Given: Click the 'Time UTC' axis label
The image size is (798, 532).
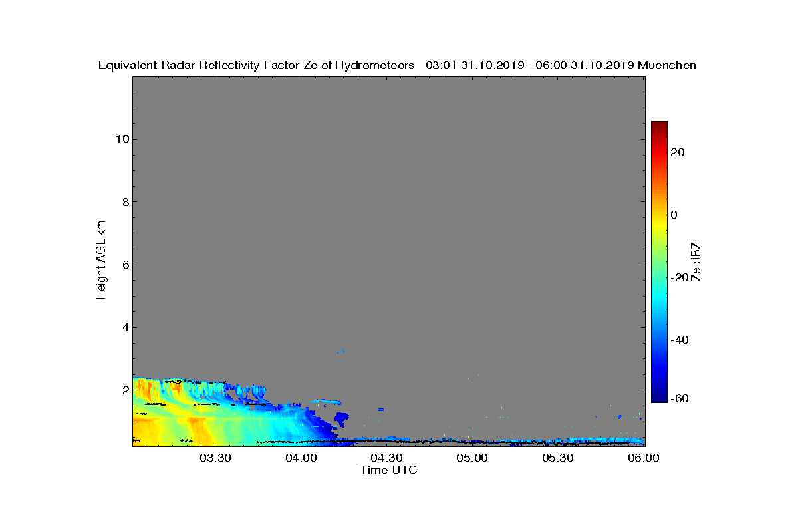Looking at the screenshot, I should pos(389,470).
